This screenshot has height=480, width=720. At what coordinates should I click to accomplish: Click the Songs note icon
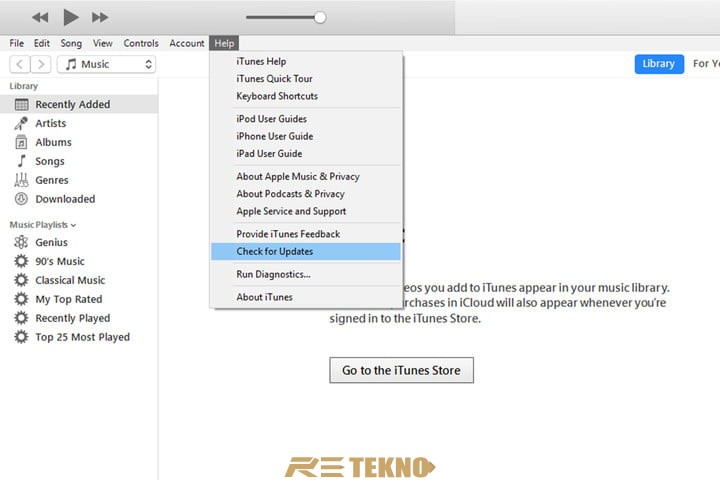(x=21, y=161)
